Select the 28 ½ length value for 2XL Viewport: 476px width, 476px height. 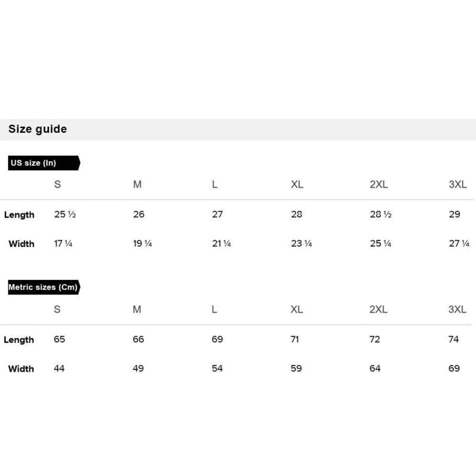[380, 215]
